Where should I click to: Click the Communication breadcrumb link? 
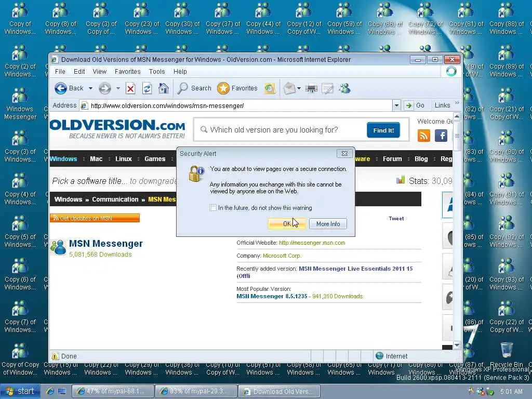pyautogui.click(x=115, y=199)
